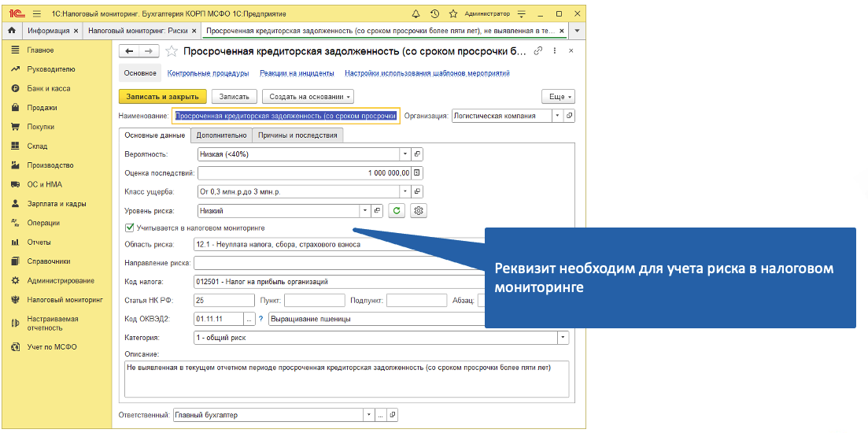Expand the Вероятность dropdown list
Image resolution: width=868 pixels, height=433 pixels.
point(405,154)
